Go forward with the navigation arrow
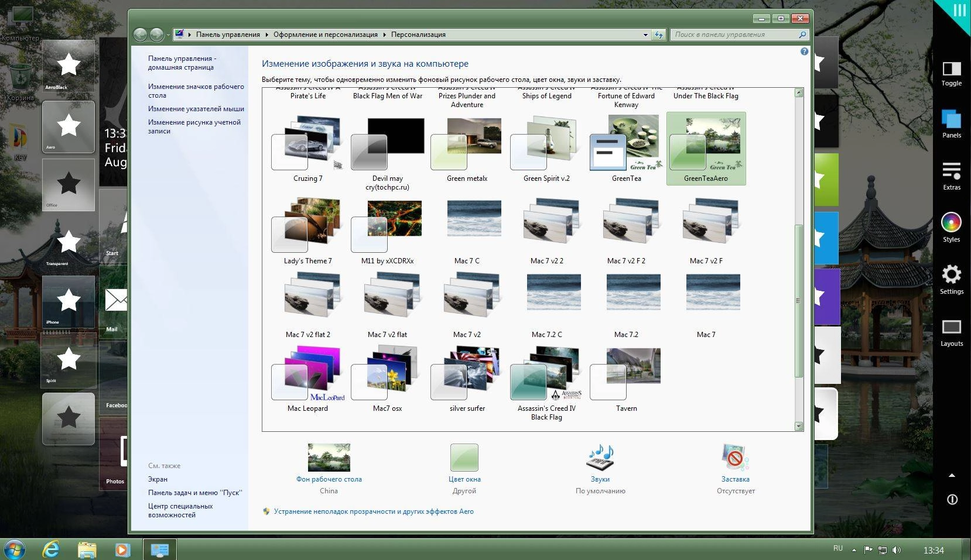This screenshot has width=971, height=560. tap(156, 35)
